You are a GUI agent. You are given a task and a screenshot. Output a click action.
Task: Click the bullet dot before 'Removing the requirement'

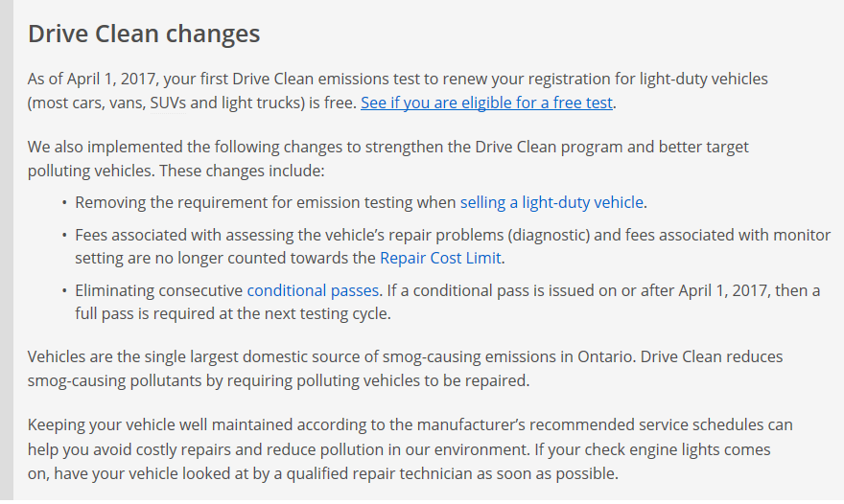(64, 203)
